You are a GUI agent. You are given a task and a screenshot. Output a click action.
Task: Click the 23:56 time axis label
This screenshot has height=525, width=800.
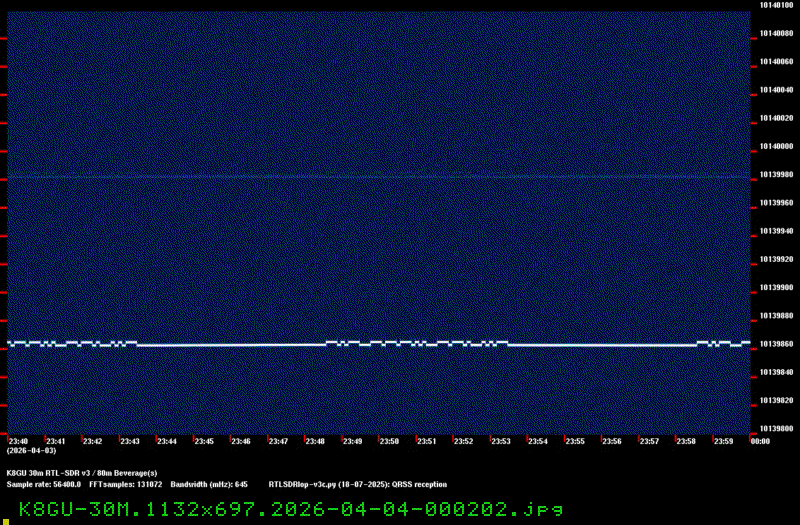612,441
